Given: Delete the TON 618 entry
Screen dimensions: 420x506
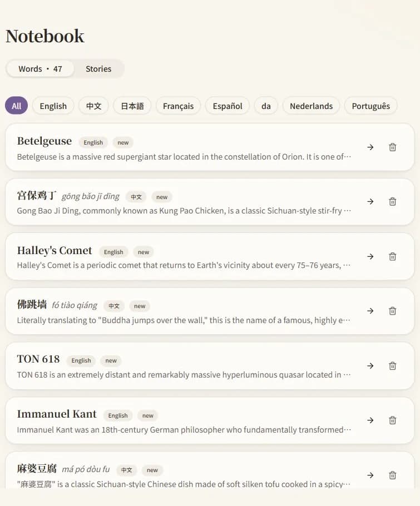Looking at the screenshot, I should pos(392,366).
